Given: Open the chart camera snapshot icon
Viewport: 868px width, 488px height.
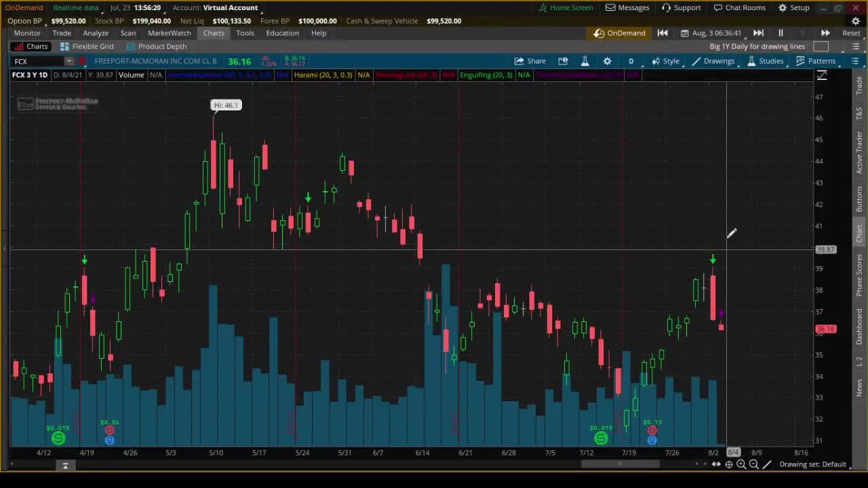Looking at the screenshot, I should pyautogui.click(x=563, y=61).
